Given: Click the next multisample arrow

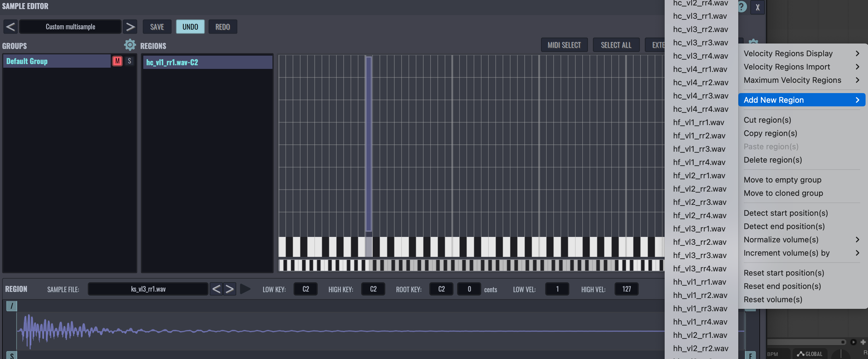Looking at the screenshot, I should pyautogui.click(x=130, y=27).
